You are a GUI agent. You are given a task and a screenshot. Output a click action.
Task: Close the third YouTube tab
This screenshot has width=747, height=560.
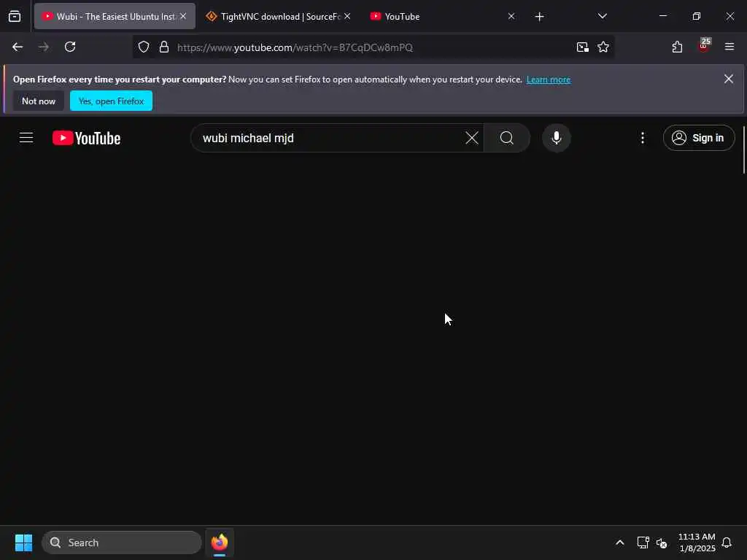tap(511, 16)
